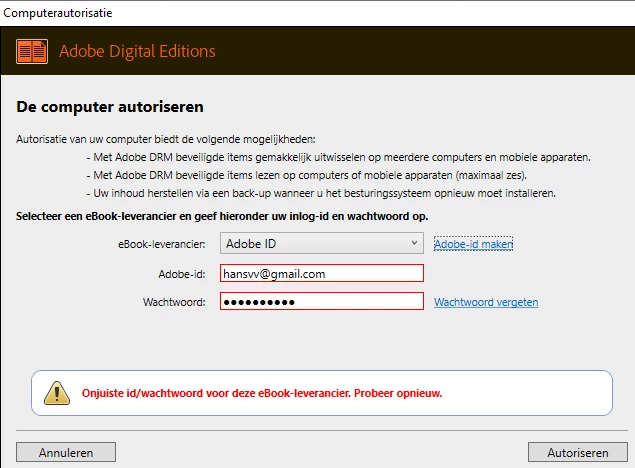Click the 'Adobe Digital Editions' banner title
This screenshot has height=468, width=635.
(x=137, y=51)
